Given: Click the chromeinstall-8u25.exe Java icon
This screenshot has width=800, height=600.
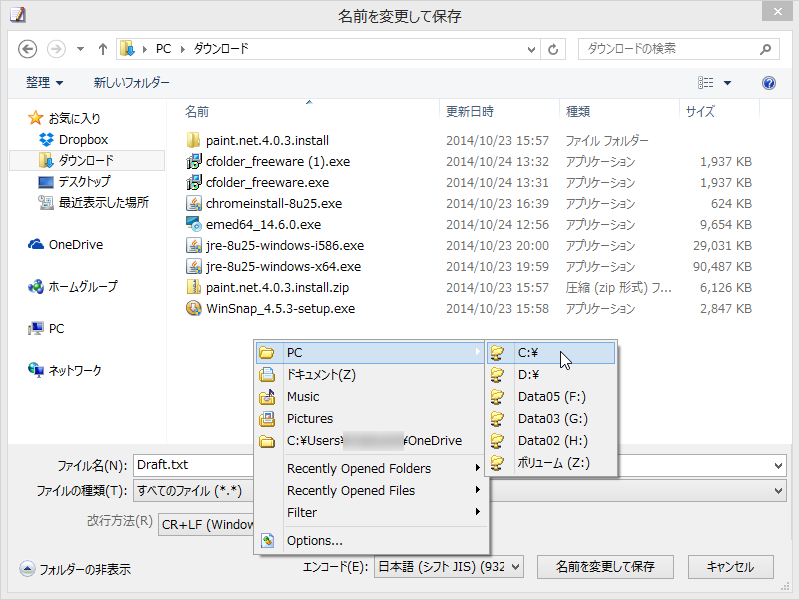Looking at the screenshot, I should 193,204.
